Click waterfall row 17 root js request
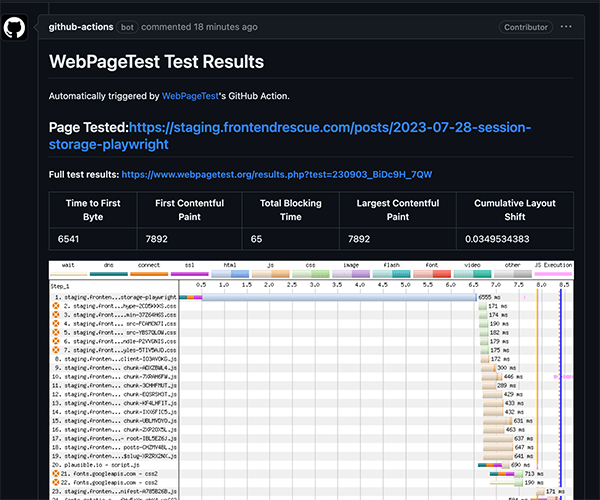600x500 pixels. tap(114, 438)
